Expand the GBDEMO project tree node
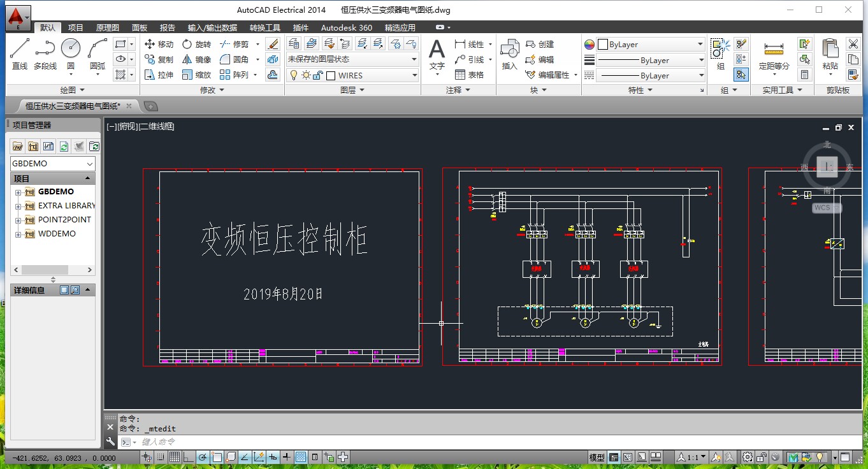Image resolution: width=868 pixels, height=469 pixels. (x=18, y=192)
